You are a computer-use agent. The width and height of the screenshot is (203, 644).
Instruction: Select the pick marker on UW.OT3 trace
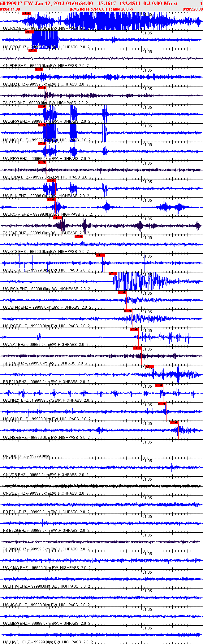(x=79, y=236)
